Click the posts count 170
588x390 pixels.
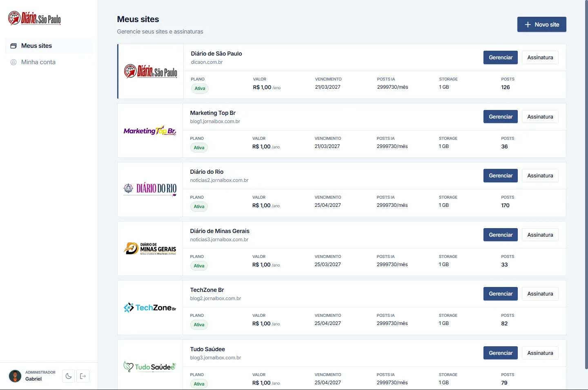506,205
